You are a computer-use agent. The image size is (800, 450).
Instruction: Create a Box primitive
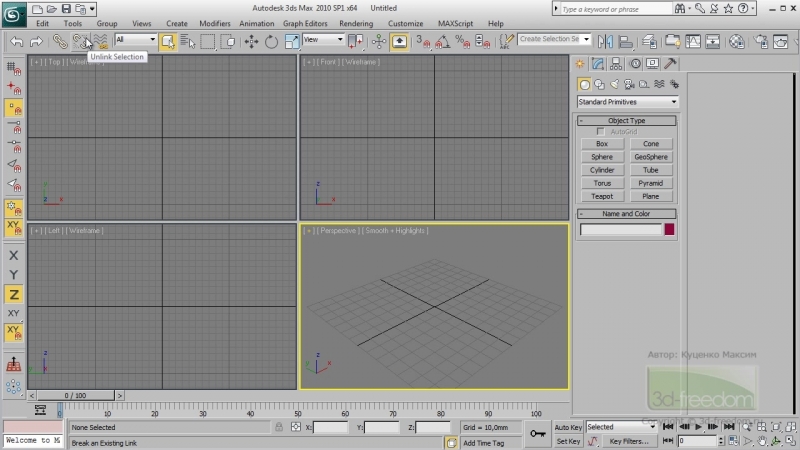click(602, 144)
